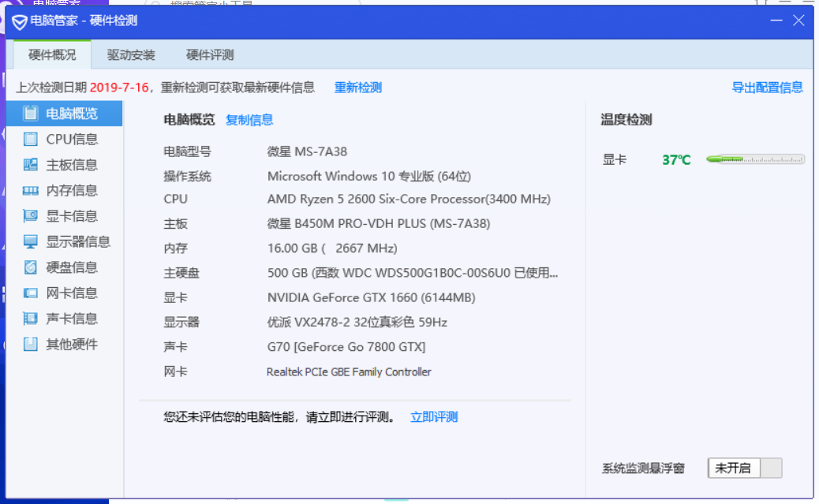Screen dimensions: 819x504
Task: Click the 微星 B450M PRO-VDH PLUS text
Action: coord(379,223)
